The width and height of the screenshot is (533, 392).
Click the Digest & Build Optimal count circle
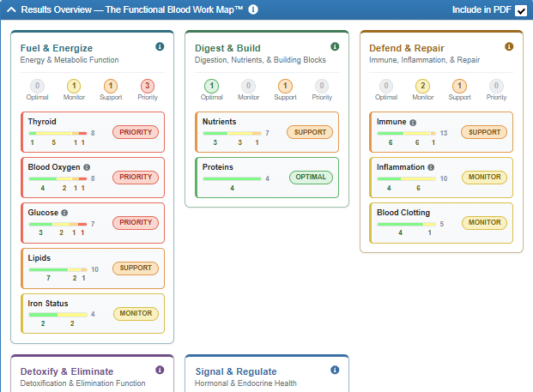(x=212, y=86)
